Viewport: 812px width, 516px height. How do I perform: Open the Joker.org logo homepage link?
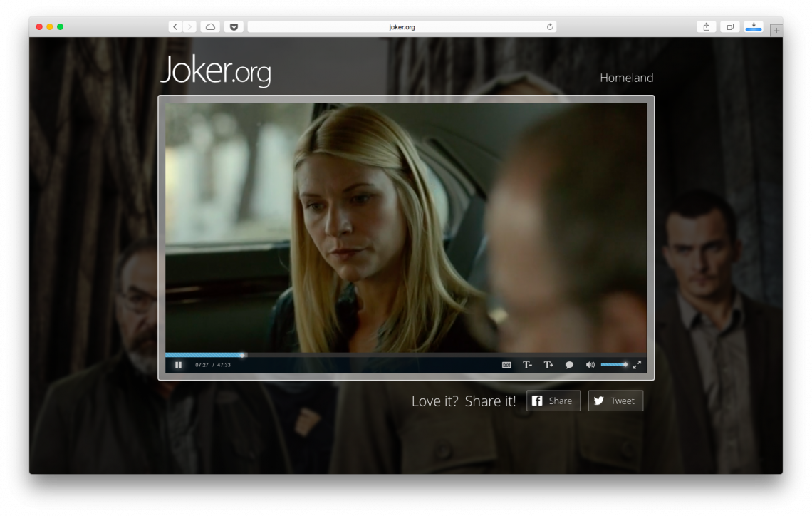point(215,70)
